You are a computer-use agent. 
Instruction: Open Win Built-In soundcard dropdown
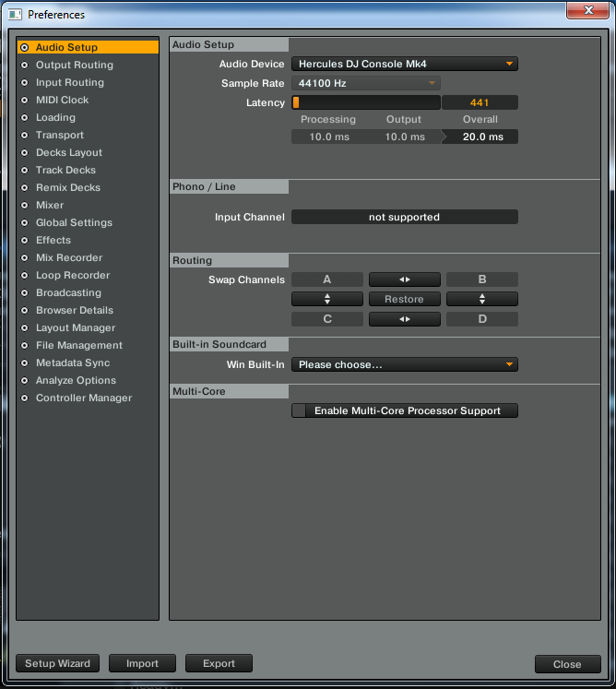[x=404, y=365]
